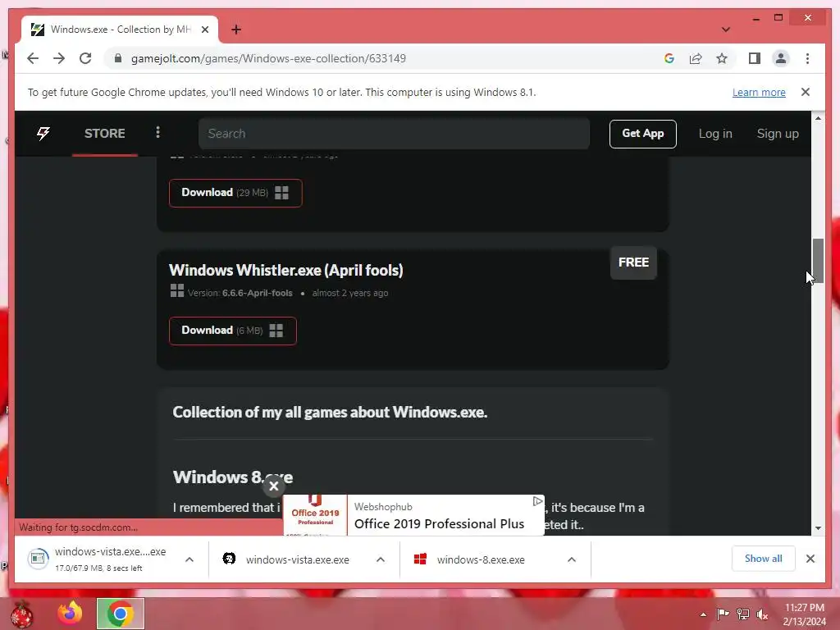Bookmark page with the star icon

tap(722, 58)
